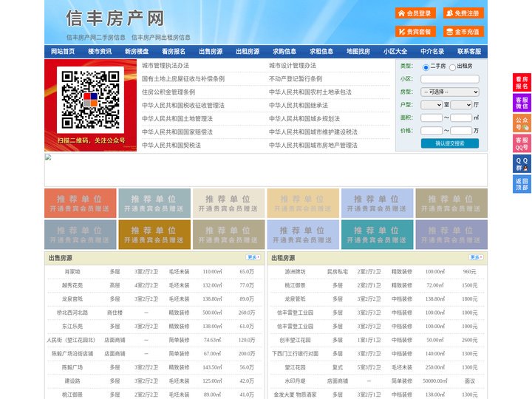Open 楼市资讯 navigation item
The height and width of the screenshot is (399, 532).
(x=100, y=52)
